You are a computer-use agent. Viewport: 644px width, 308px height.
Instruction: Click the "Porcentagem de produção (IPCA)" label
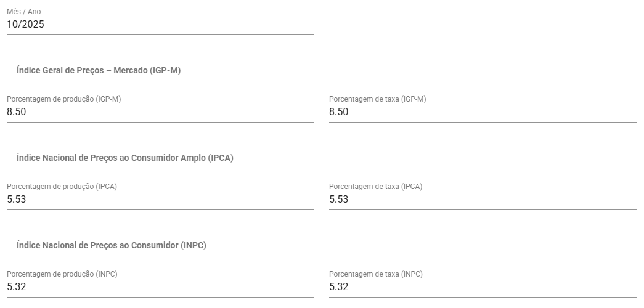tap(62, 187)
